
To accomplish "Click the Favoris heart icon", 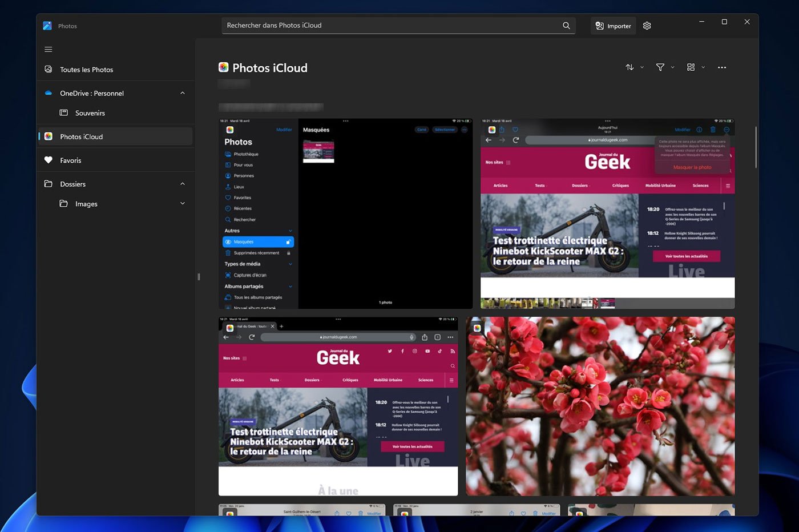I will click(x=49, y=160).
